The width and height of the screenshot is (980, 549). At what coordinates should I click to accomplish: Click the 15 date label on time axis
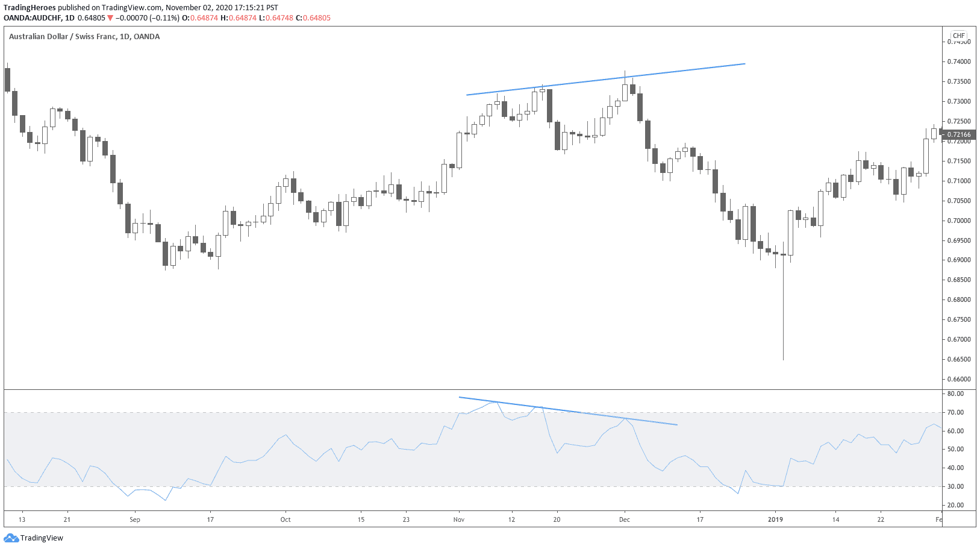[x=361, y=519]
